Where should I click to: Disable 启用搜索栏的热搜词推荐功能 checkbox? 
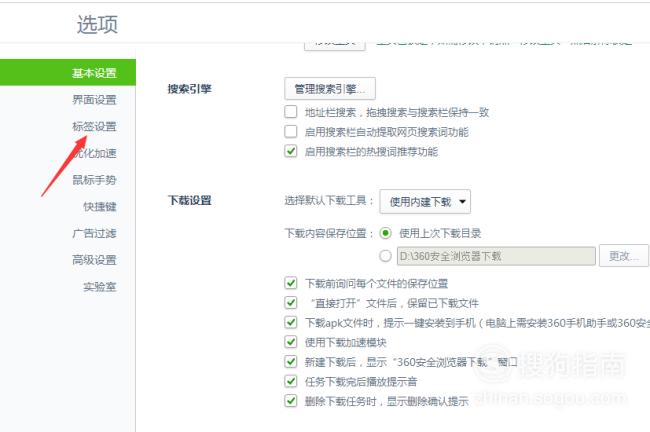point(291,151)
